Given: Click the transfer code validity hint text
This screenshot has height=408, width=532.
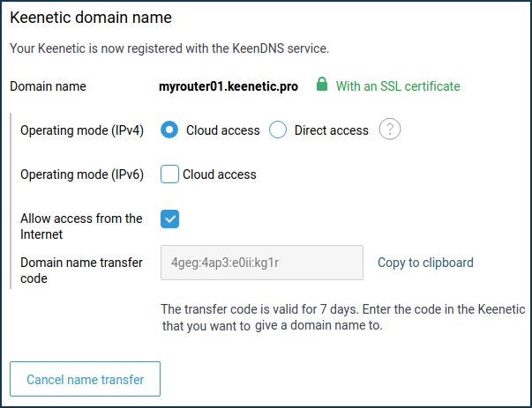Looking at the screenshot, I should pyautogui.click(x=342, y=317).
